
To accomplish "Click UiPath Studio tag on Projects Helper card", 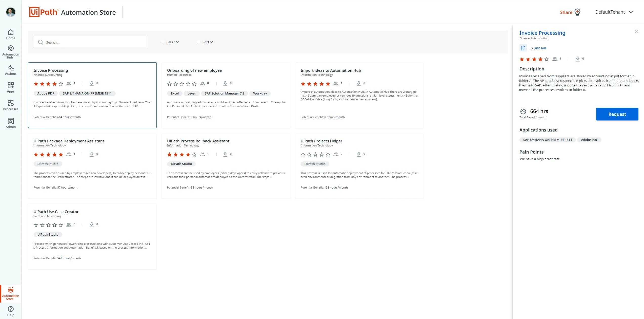I will tap(315, 164).
